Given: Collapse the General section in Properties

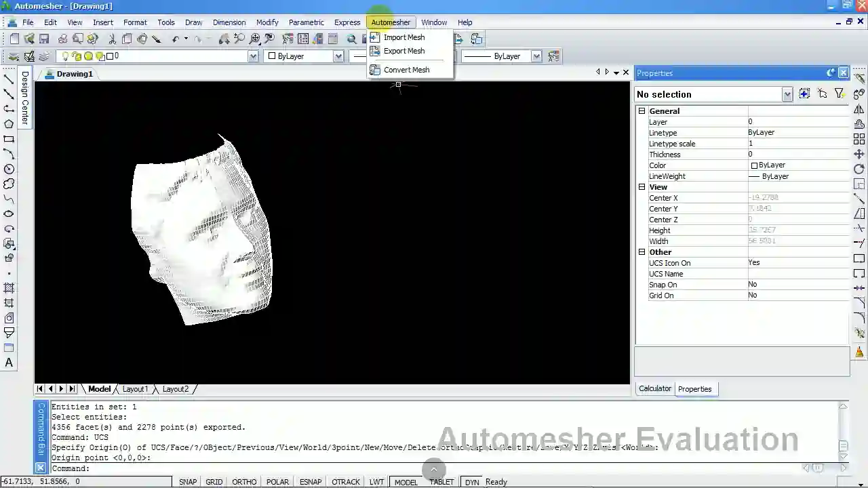Looking at the screenshot, I should [x=642, y=110].
